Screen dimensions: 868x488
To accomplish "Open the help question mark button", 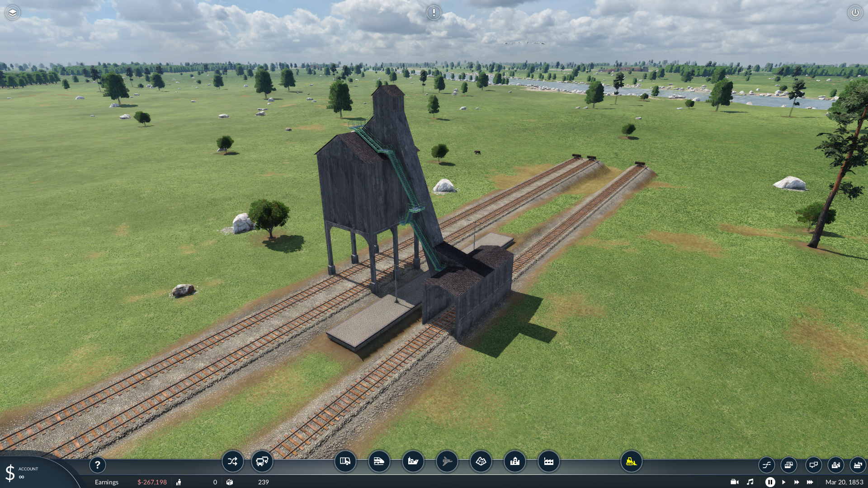I will (x=97, y=465).
